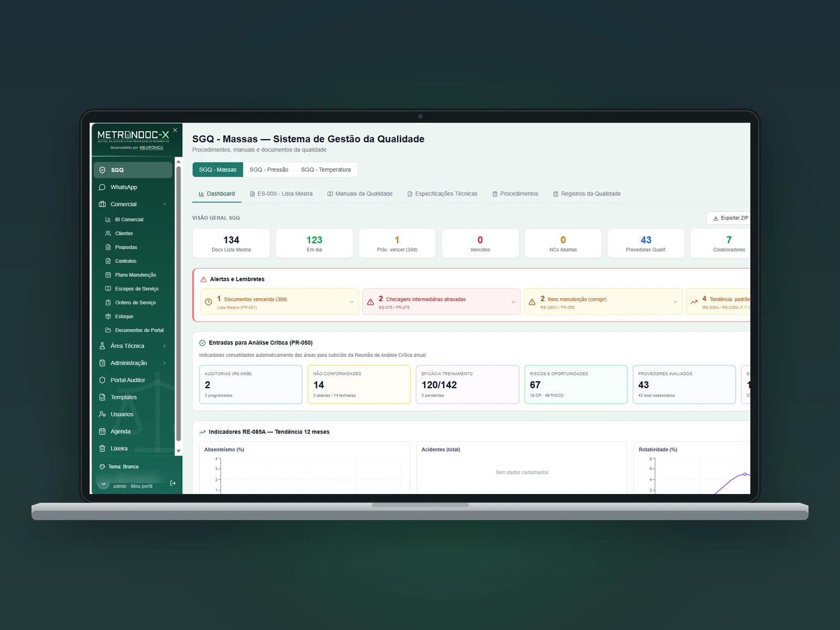This screenshot has width=840, height=630.
Task: Select the SGQ - Massas tab
Action: coord(218,170)
